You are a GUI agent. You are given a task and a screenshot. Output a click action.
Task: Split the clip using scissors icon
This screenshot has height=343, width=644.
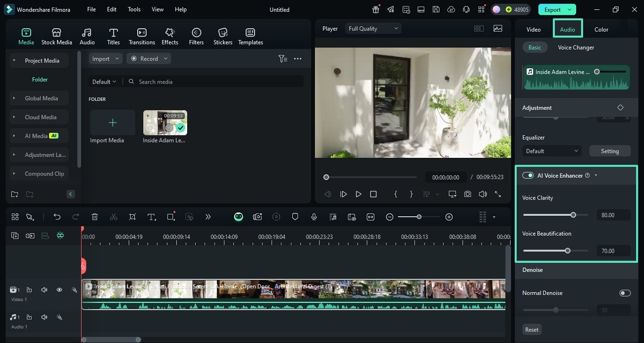(113, 217)
